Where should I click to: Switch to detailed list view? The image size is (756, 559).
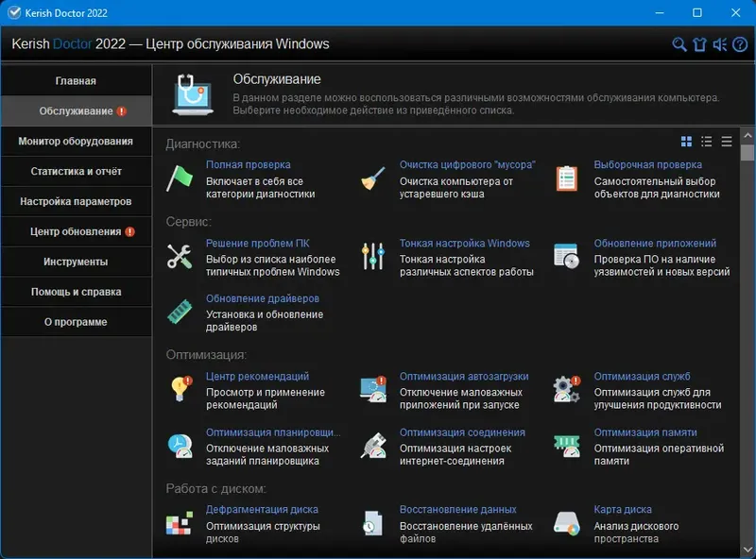click(x=706, y=142)
